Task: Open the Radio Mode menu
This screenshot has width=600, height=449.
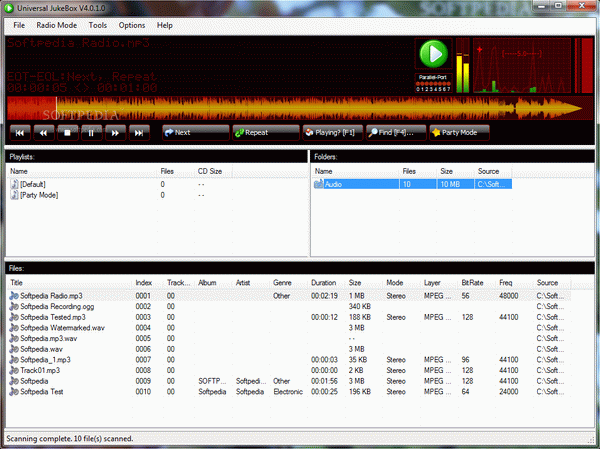Action: [x=57, y=25]
